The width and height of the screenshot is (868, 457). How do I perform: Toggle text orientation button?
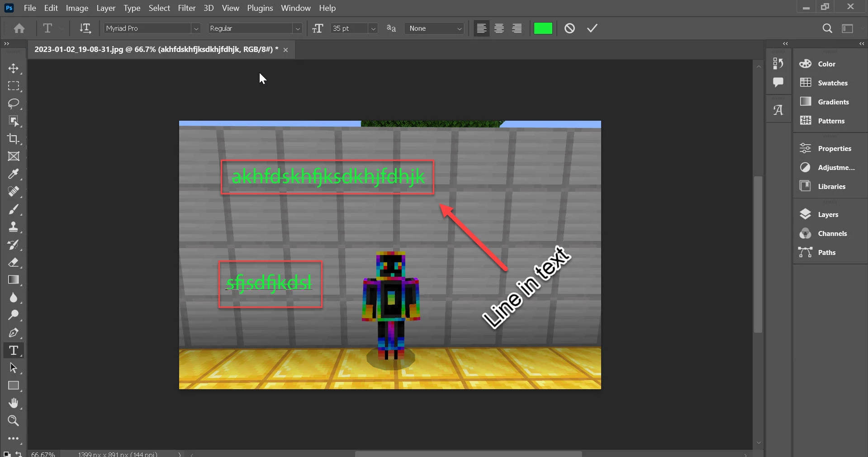[x=85, y=28]
